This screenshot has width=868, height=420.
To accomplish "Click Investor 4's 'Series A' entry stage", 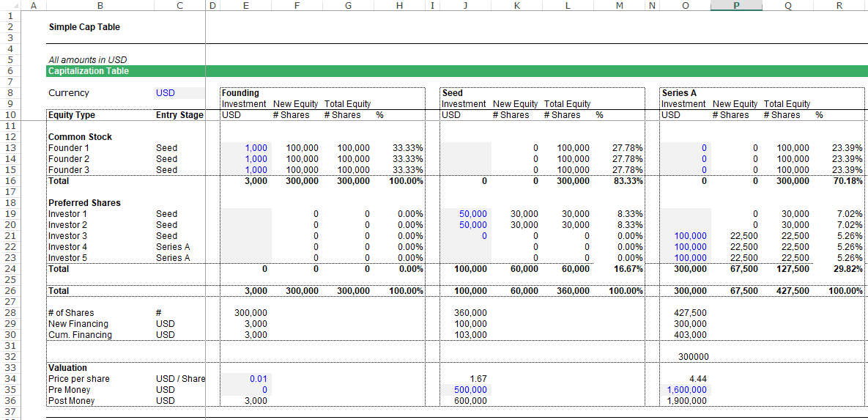I will coord(174,246).
